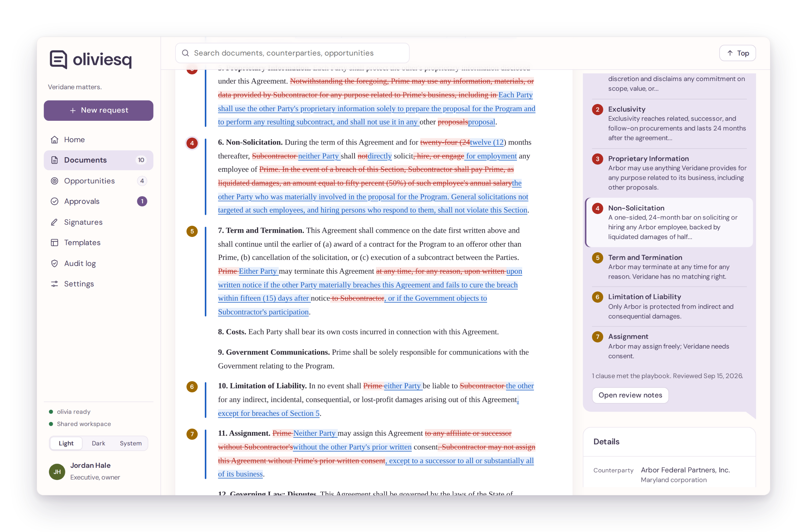This screenshot has width=807, height=532.
Task: Click the Opportunities target icon
Action: coord(54,181)
